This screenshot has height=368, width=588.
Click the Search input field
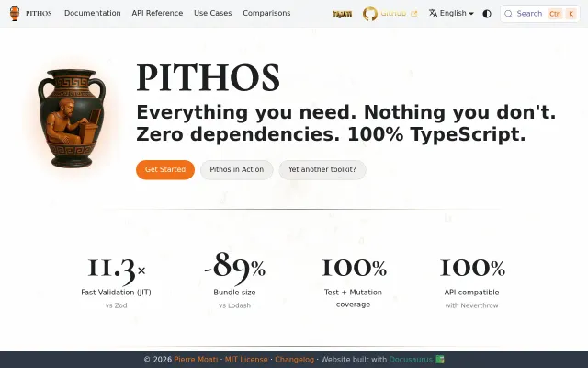(540, 14)
